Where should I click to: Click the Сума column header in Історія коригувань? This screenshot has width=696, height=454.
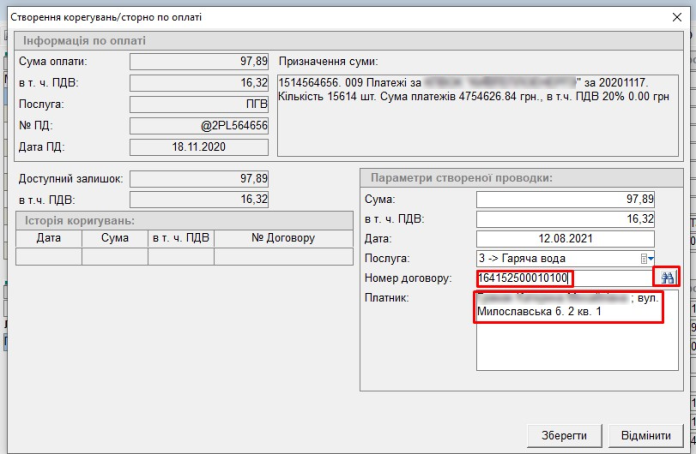click(x=115, y=238)
